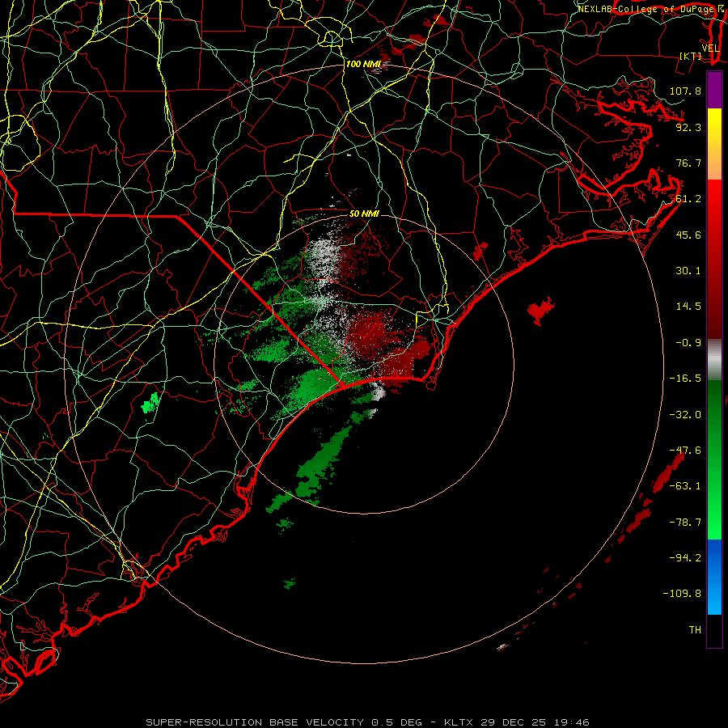Pick the purple segment of color bar
728x728 pixels.
(714, 90)
